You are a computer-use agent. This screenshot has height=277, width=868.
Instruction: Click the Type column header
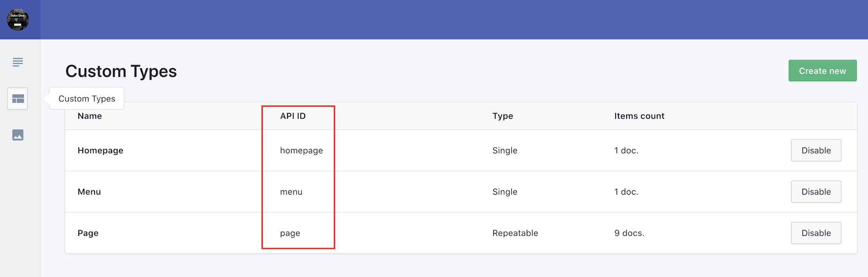[502, 116]
